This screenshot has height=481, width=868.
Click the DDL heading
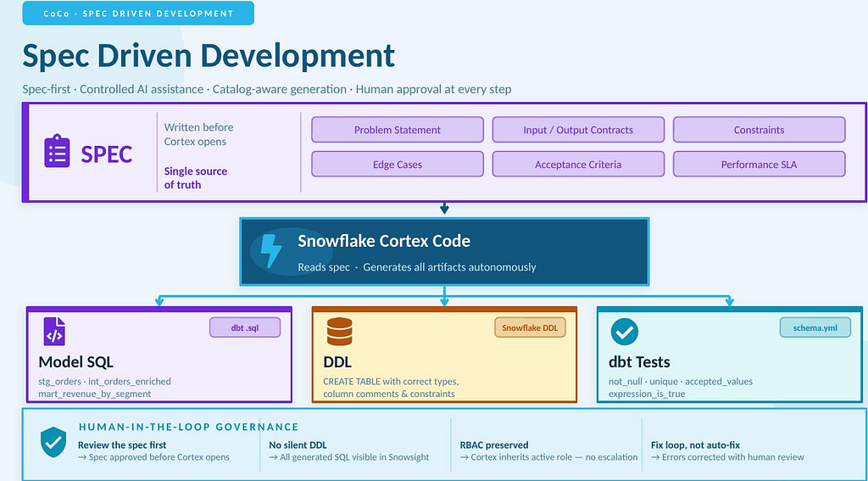tap(337, 362)
